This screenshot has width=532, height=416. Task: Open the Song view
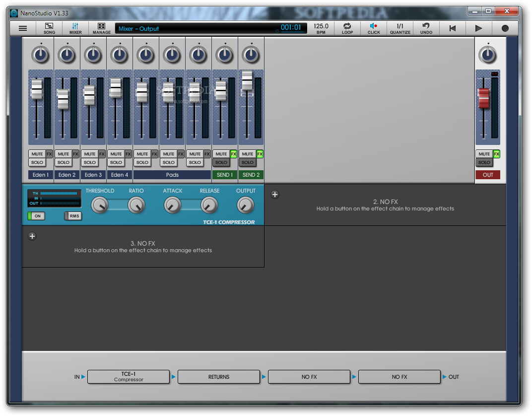tap(49, 28)
